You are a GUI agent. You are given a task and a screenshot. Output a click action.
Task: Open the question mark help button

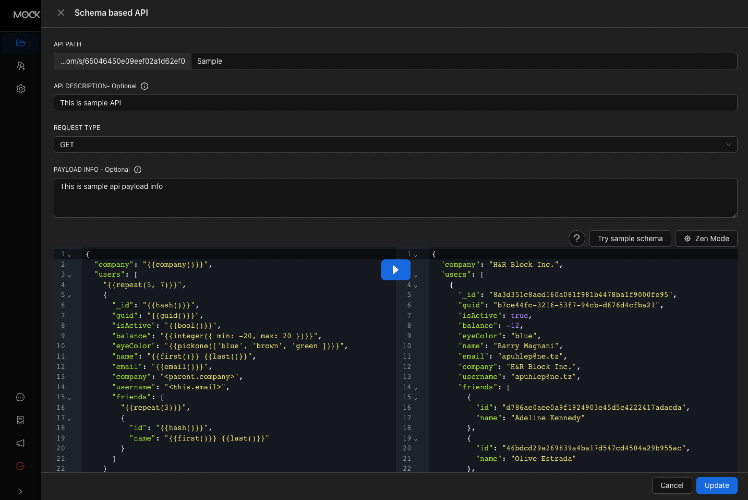576,238
